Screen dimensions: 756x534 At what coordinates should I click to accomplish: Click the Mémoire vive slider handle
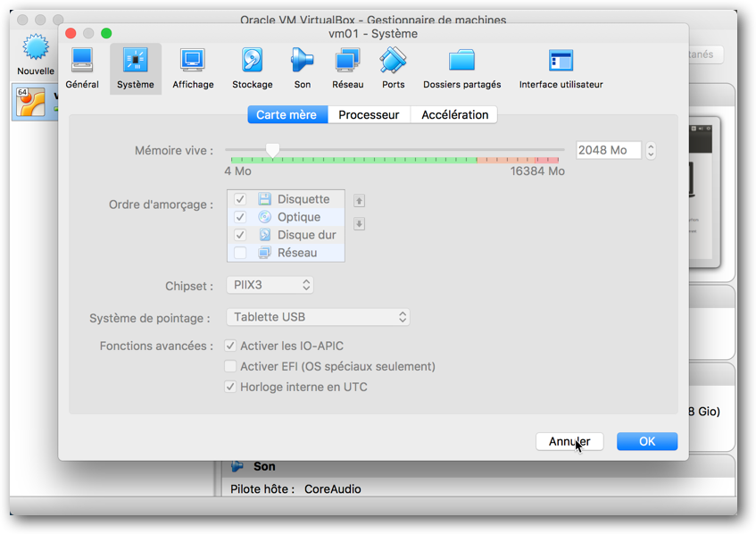pyautogui.click(x=273, y=151)
